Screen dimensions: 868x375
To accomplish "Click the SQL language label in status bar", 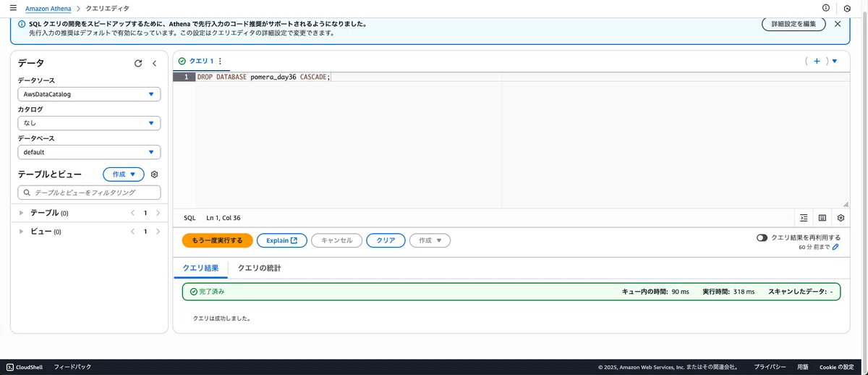I will (190, 218).
